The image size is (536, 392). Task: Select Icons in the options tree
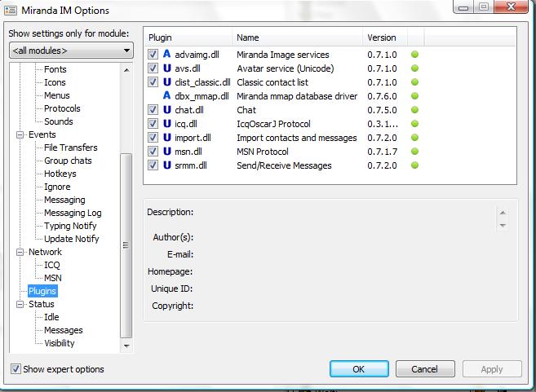point(55,82)
